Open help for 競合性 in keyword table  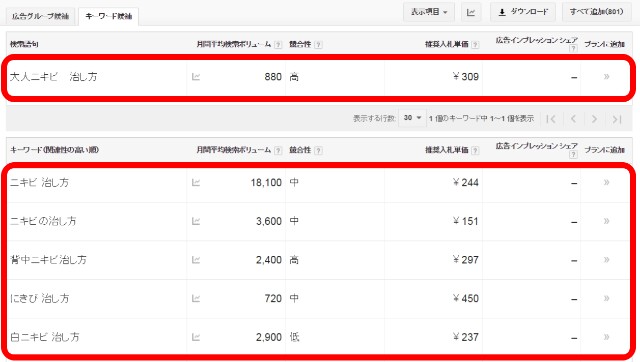tap(318, 150)
